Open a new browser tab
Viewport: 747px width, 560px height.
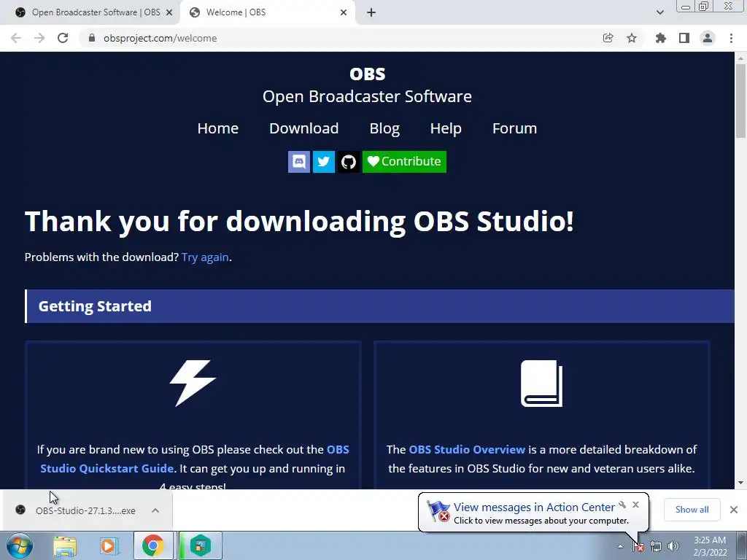tap(371, 12)
